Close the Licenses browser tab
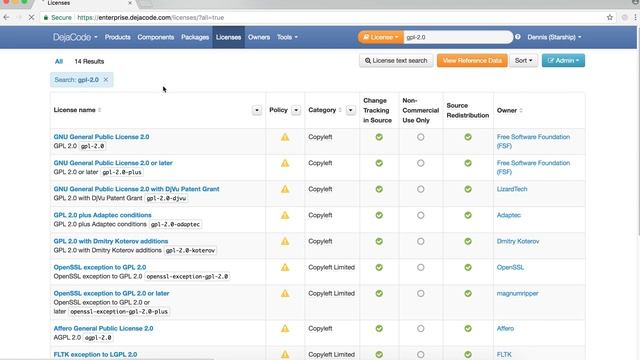This screenshot has height=360, width=640. [x=130, y=3]
